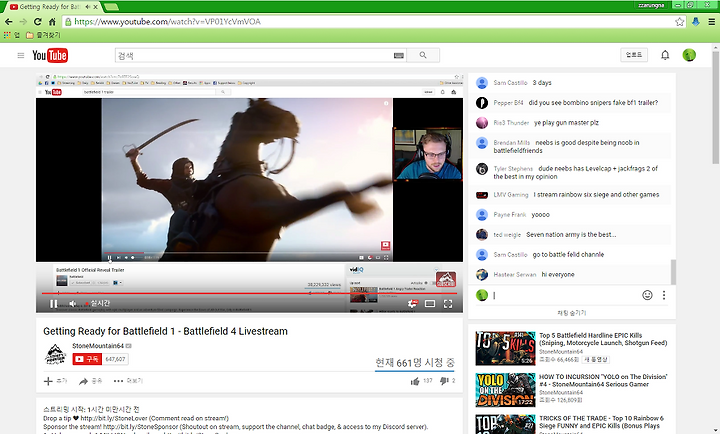The width and height of the screenshot is (720, 434).
Task: Close the 'Getting Ready for Bat' tab
Action: pos(96,7)
